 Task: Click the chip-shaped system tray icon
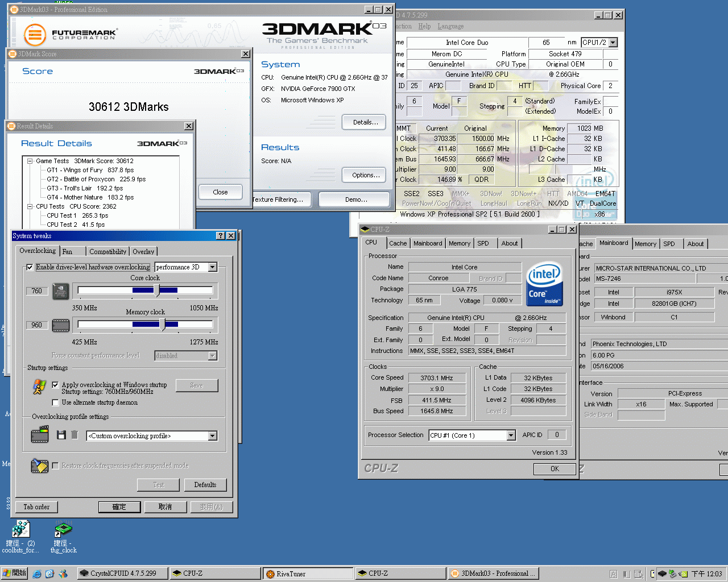pyautogui.click(x=662, y=574)
